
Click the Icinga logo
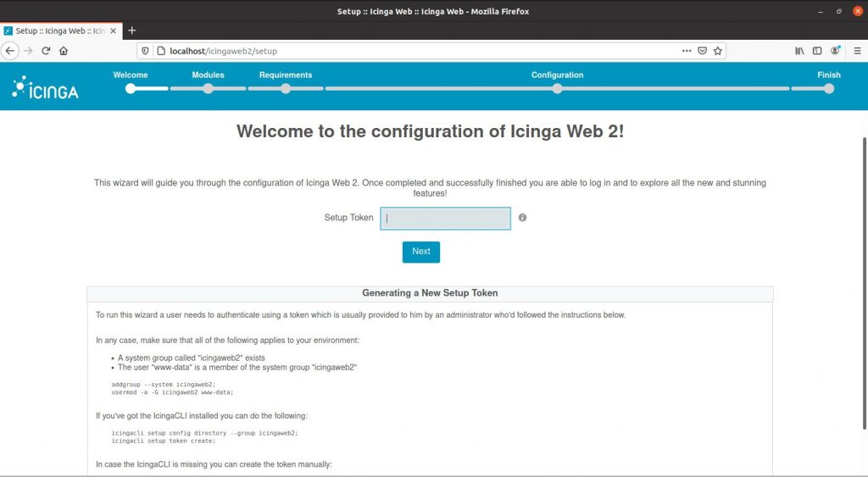click(46, 87)
